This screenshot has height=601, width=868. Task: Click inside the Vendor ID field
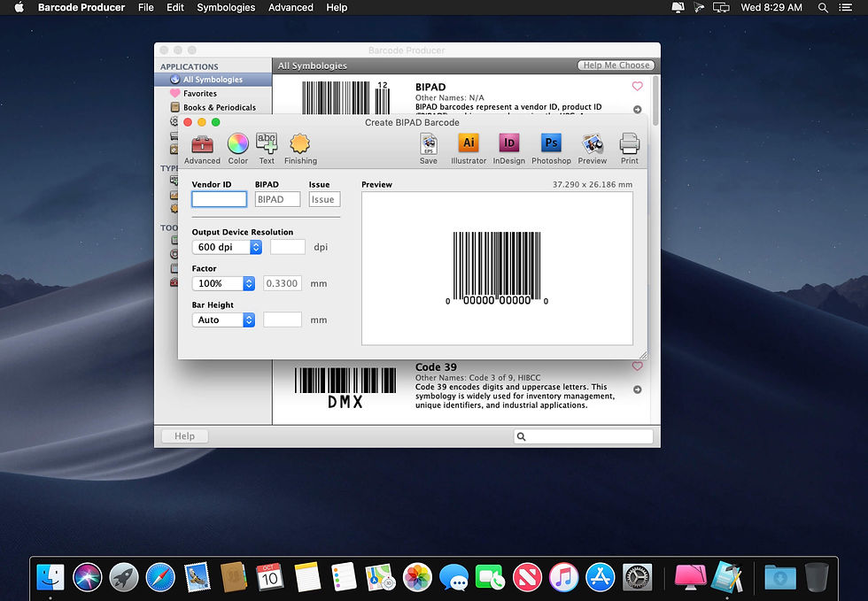219,199
